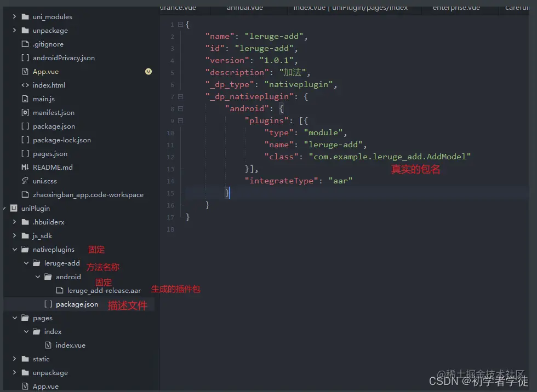Click the androidPrivacy.json bracket icon

(25, 57)
